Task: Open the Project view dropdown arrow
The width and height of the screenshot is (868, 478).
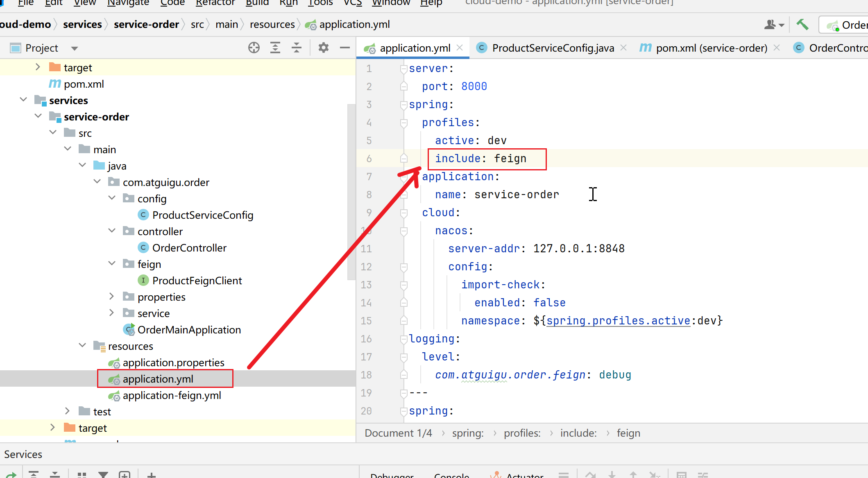Action: tap(74, 48)
